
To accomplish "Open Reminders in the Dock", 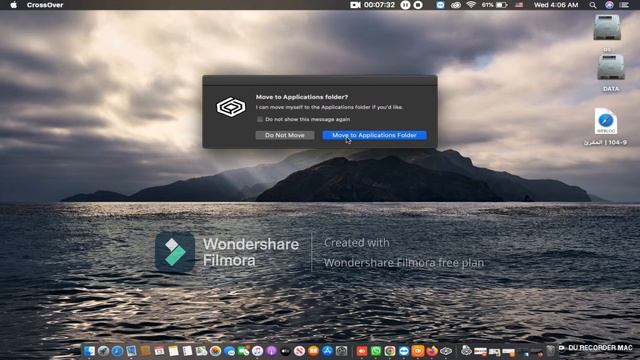I will pyautogui.click(x=187, y=351).
